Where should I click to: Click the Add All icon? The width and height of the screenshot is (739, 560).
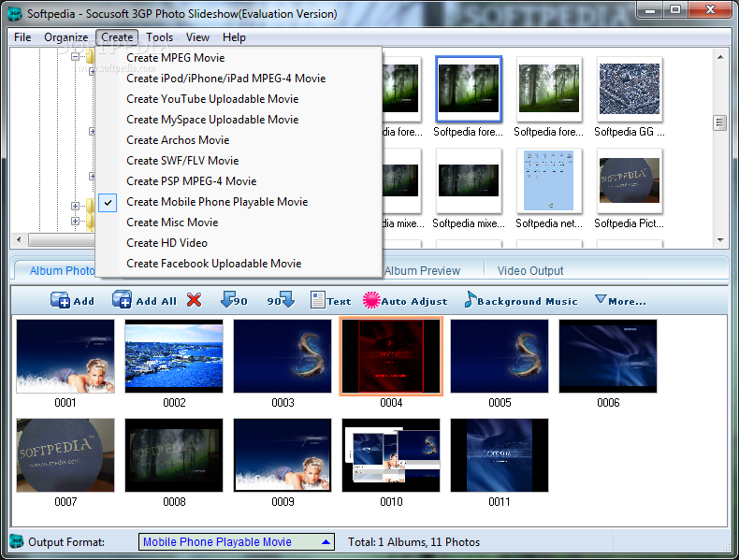122,299
